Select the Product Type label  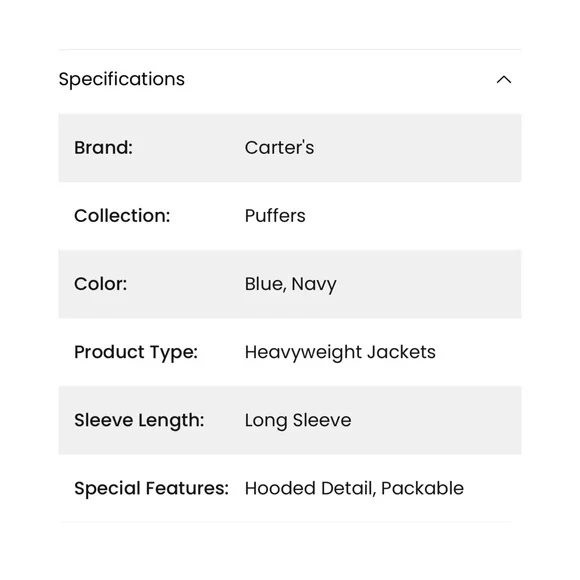pyautogui.click(x=136, y=352)
